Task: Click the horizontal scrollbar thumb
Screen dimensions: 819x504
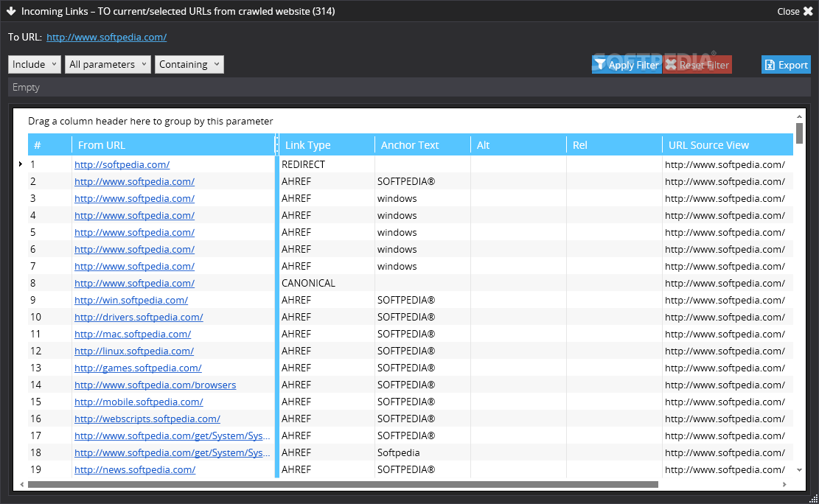Action: (344, 485)
